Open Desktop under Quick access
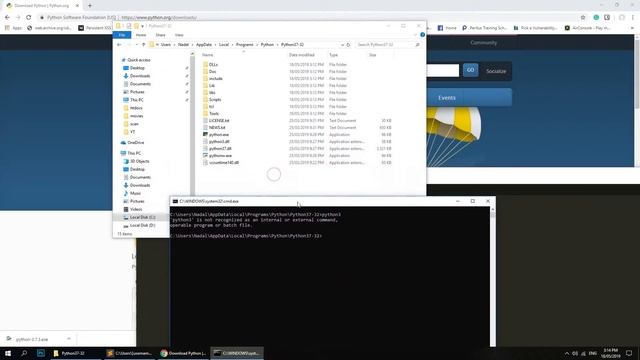Image resolution: width=640 pixels, height=360 pixels. [x=137, y=68]
